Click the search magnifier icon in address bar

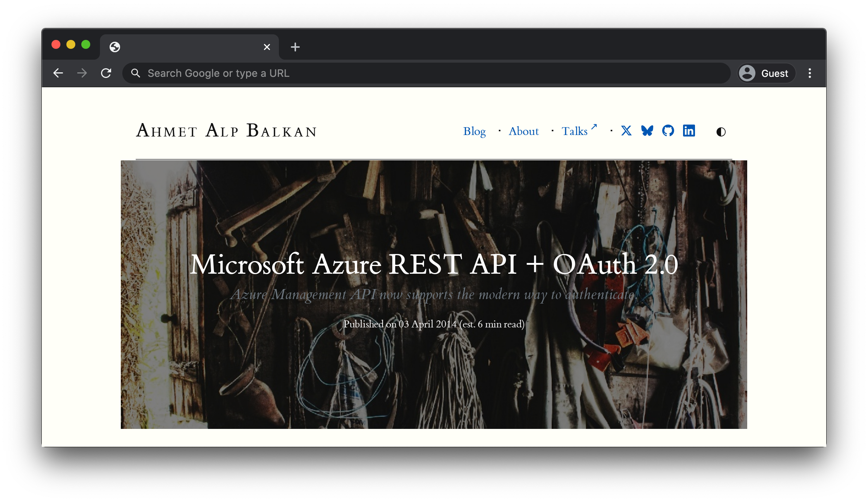tap(136, 73)
